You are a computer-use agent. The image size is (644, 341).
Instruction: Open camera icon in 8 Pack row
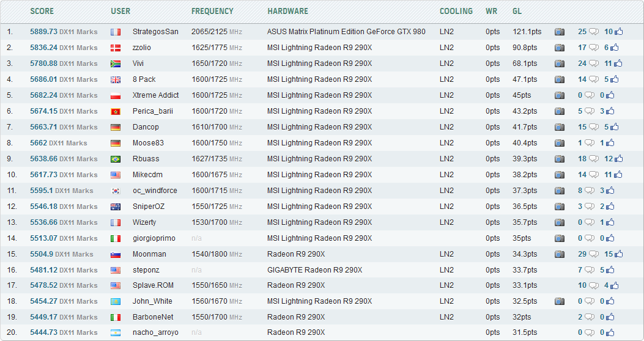tap(560, 79)
